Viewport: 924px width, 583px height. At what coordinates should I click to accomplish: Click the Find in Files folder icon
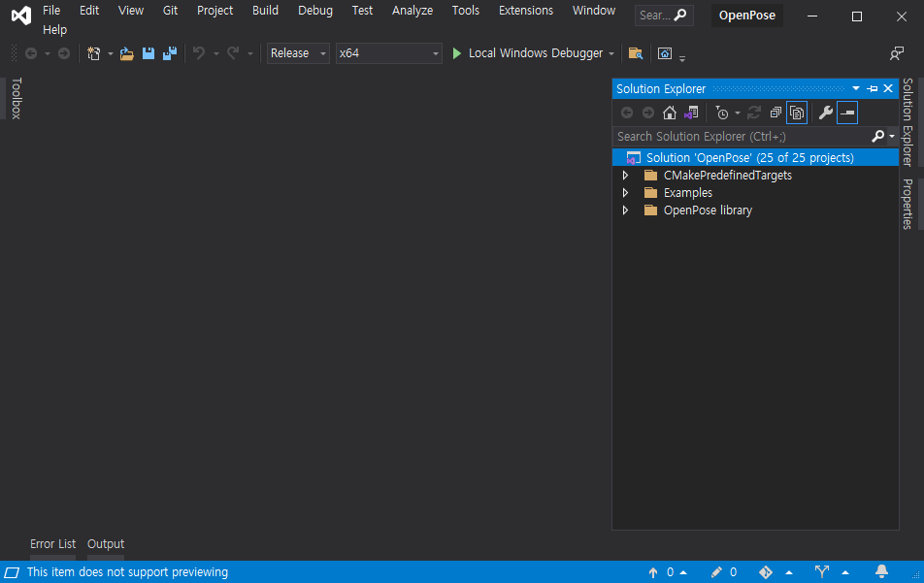[635, 53]
